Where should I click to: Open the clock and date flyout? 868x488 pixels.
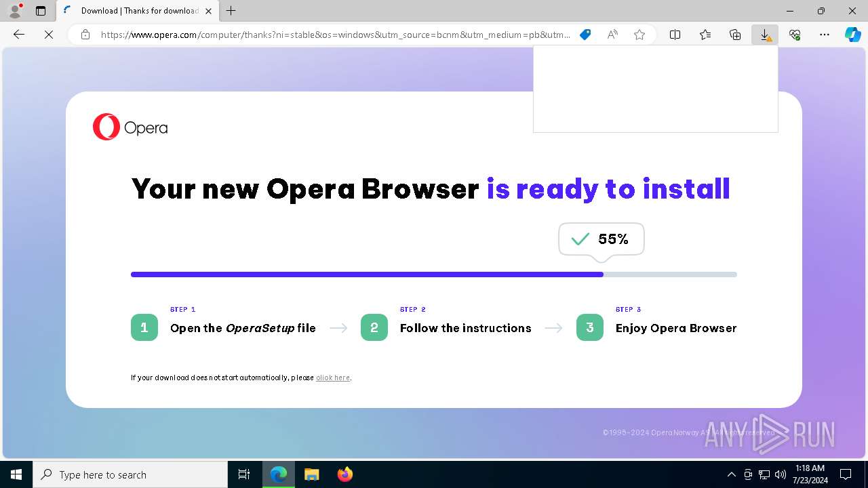tap(810, 474)
